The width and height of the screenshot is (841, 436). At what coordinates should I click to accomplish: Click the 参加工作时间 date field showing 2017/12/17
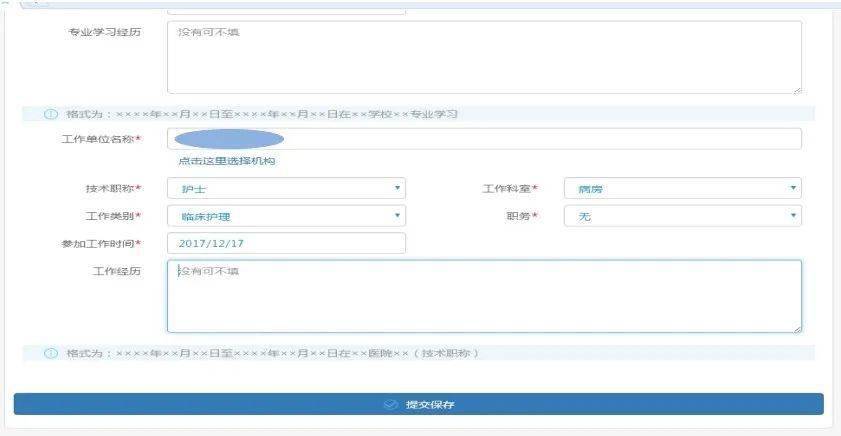(x=286, y=243)
